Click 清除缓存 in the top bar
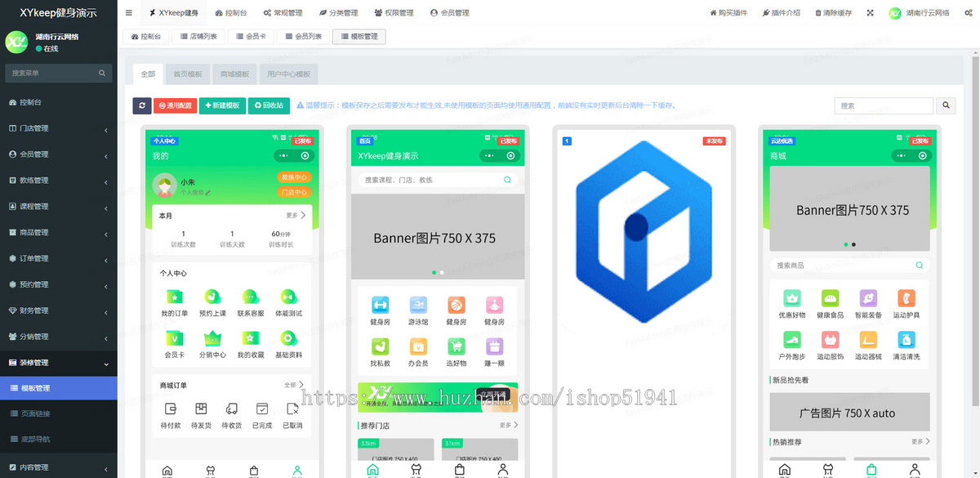This screenshot has width=980, height=478. (833, 13)
